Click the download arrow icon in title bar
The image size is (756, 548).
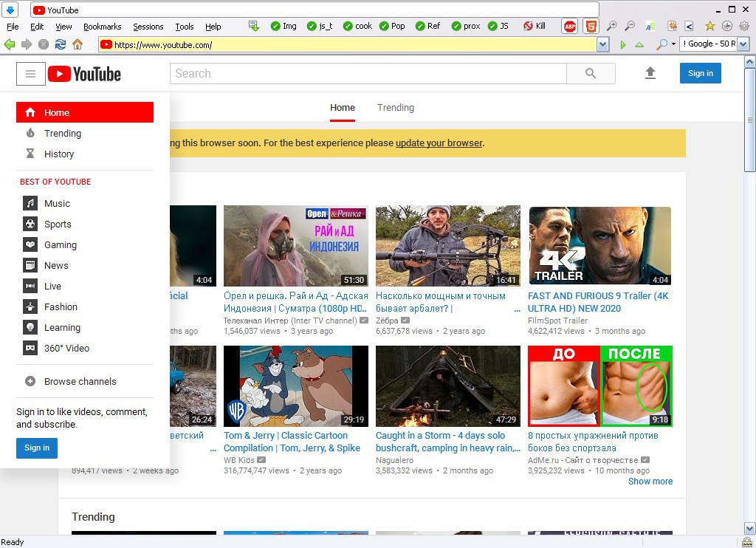[10, 10]
